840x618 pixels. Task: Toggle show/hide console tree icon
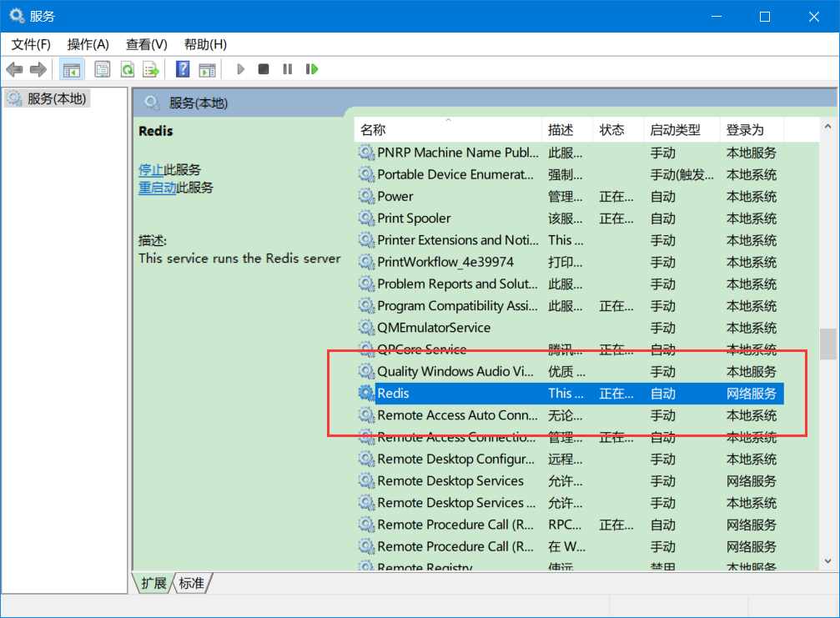click(x=71, y=69)
